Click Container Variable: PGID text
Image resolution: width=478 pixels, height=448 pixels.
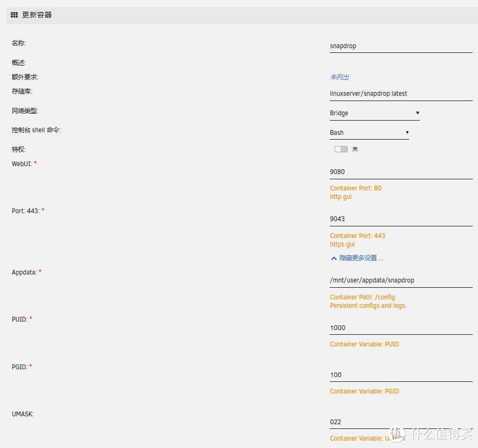pos(364,391)
